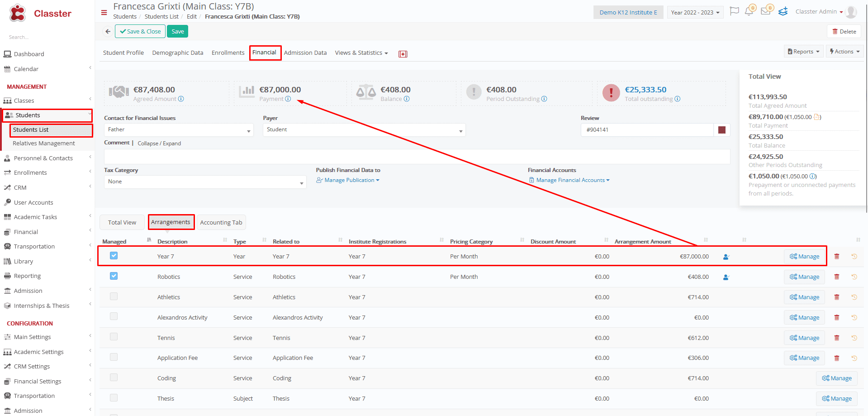Open Contact for Financial Issues dropdown
The image size is (868, 416).
[179, 130]
